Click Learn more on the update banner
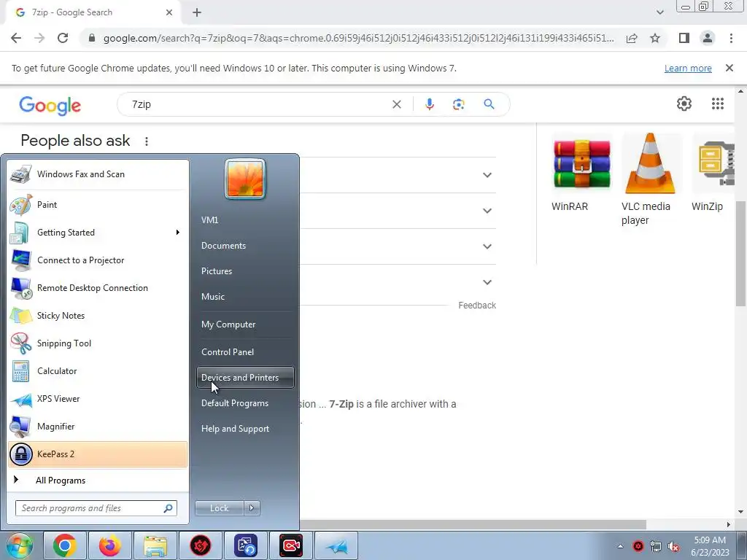747x560 pixels. (688, 68)
